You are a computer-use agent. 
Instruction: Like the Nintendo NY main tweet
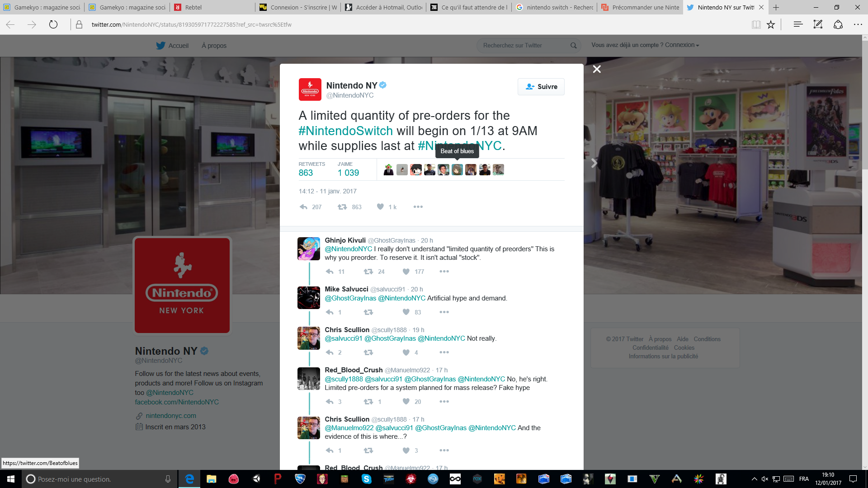point(380,207)
